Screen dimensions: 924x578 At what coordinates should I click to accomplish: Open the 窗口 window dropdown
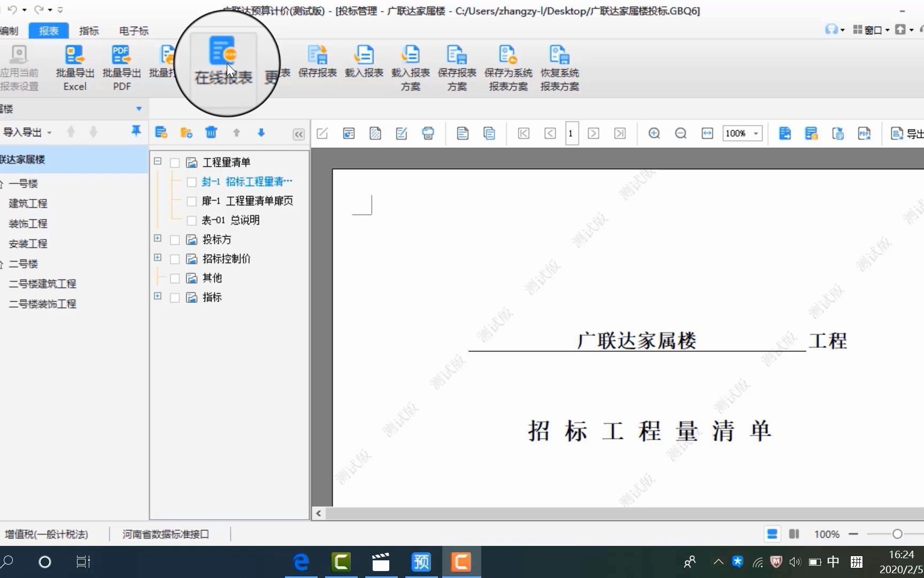point(871,30)
